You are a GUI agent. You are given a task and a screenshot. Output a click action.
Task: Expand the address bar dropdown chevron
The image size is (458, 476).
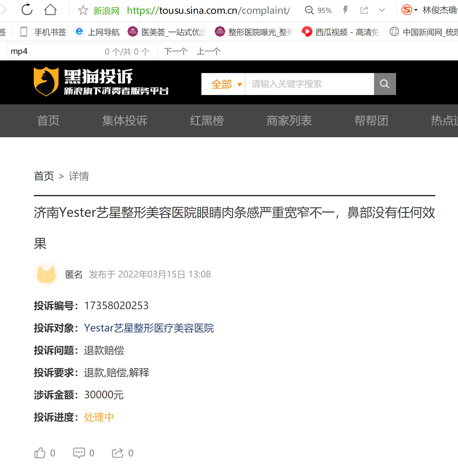tap(382, 10)
